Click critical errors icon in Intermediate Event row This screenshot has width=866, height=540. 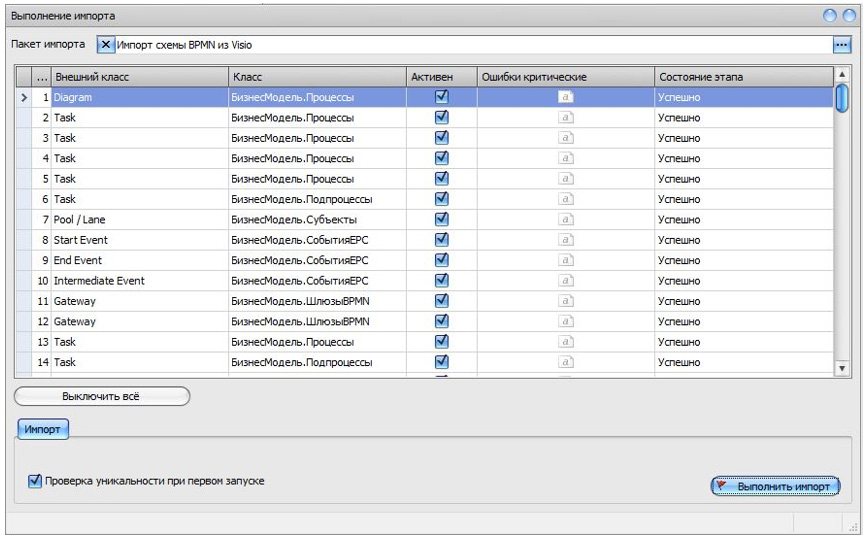[x=566, y=281]
